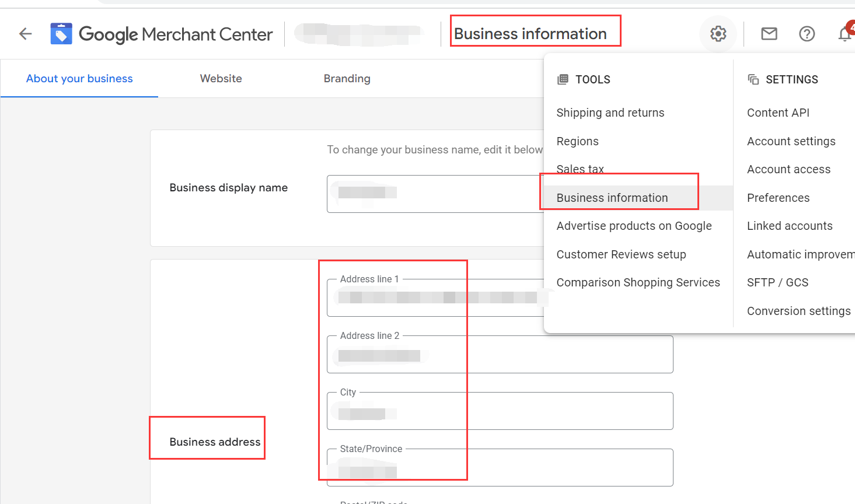The height and width of the screenshot is (504, 855).
Task: Click the back arrow at top left
Action: [x=25, y=33]
